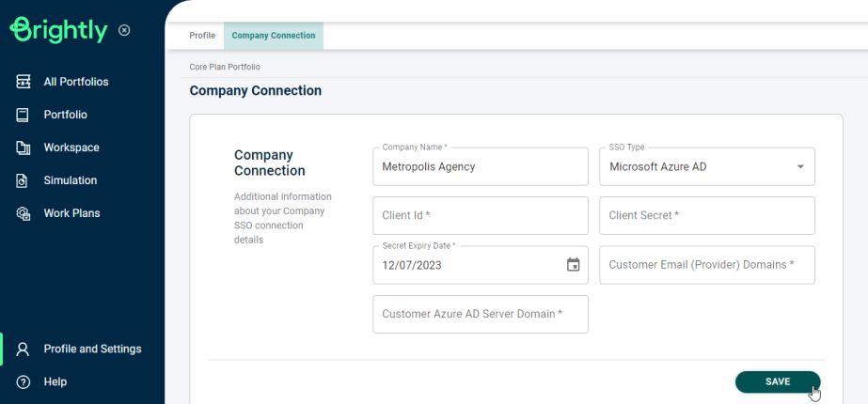Collapse sidebar with circled X icon
868x404 pixels.
124,30
